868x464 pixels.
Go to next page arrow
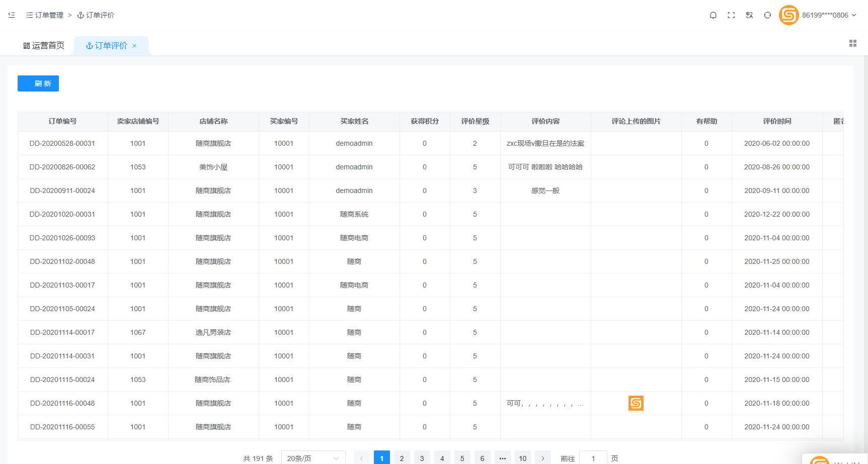(542, 458)
